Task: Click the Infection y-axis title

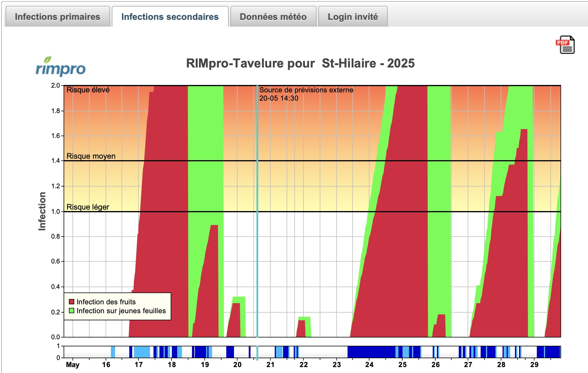Action: point(42,211)
